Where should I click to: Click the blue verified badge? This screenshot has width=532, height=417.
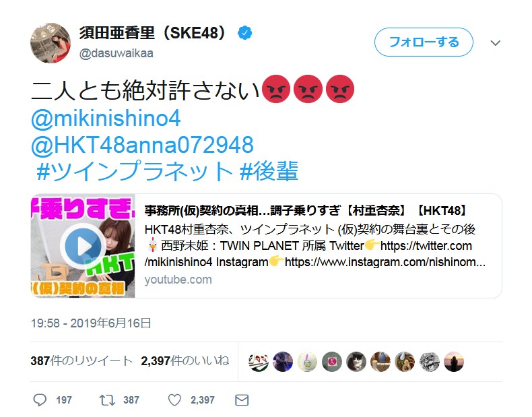coord(244,33)
